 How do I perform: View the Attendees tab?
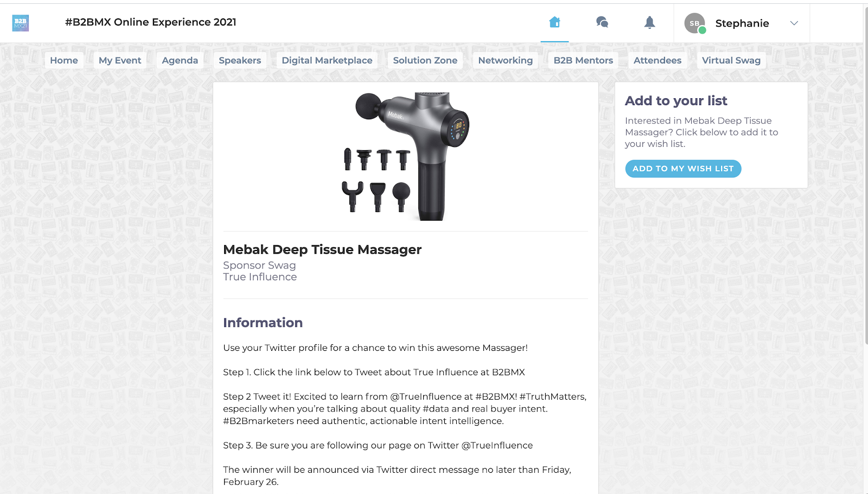658,60
